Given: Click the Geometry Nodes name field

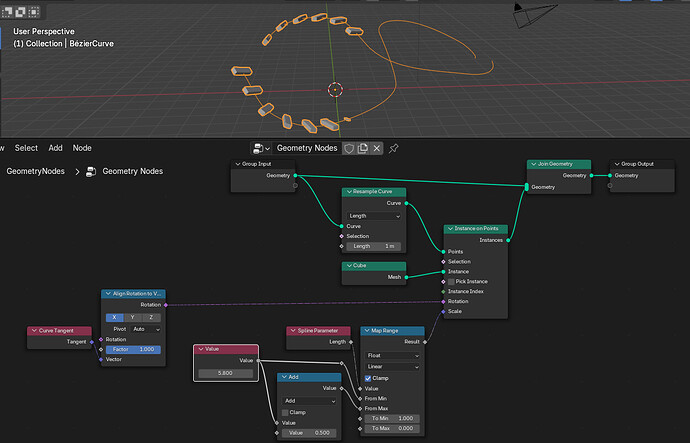Looking at the screenshot, I should click(x=307, y=148).
